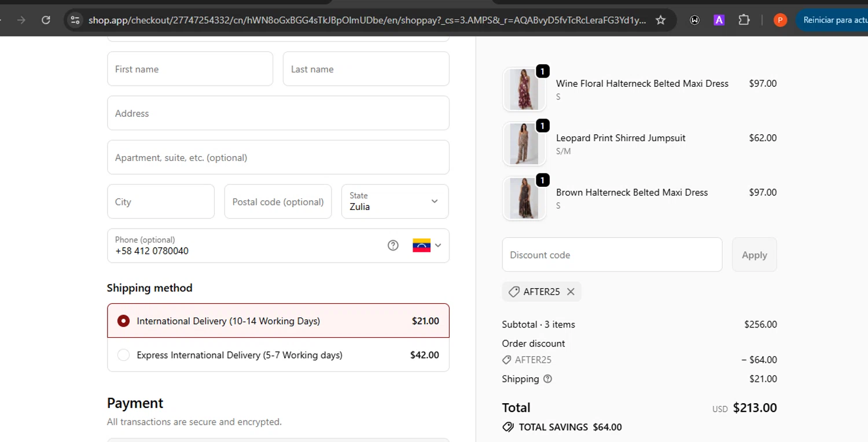Select International Delivery 10-14 Working Days
The width and height of the screenshot is (868, 442).
coord(123,321)
